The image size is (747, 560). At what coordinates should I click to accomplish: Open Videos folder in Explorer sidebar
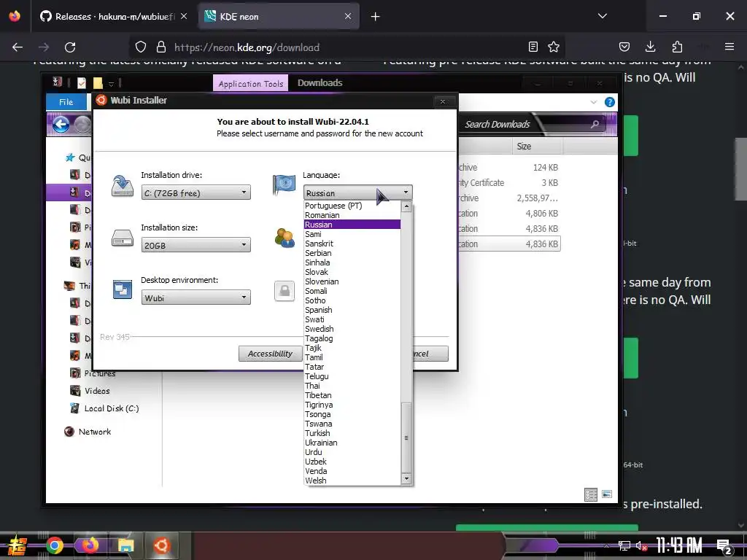click(97, 391)
